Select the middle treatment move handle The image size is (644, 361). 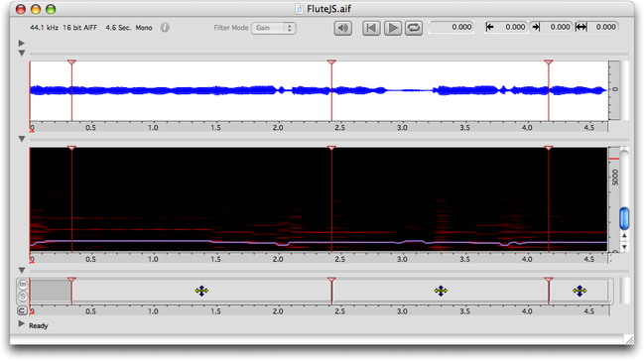click(441, 292)
